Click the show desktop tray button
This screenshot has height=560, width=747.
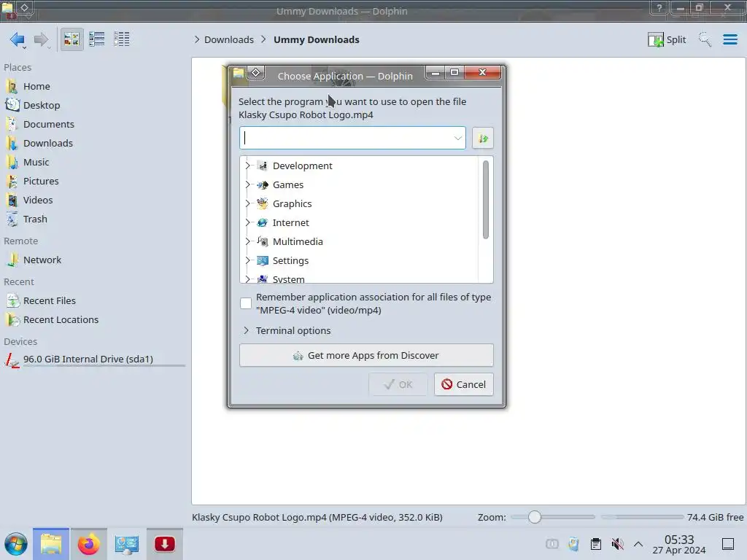coord(728,544)
